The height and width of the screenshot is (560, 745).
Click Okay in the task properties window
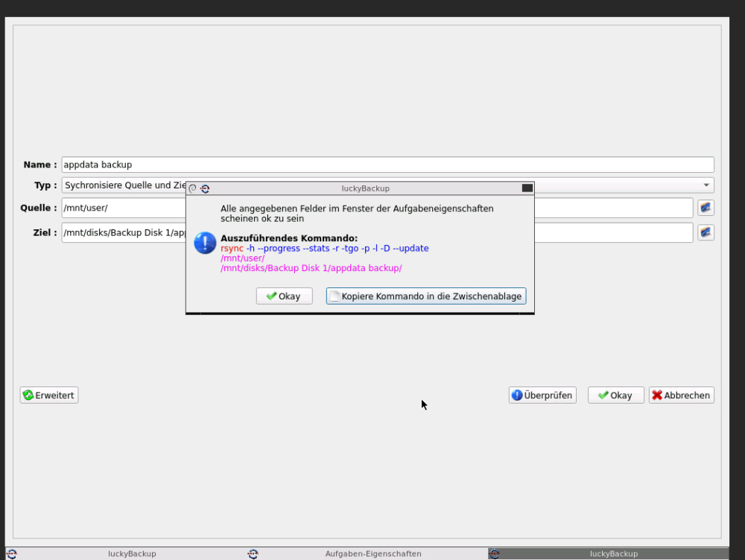[x=615, y=395]
